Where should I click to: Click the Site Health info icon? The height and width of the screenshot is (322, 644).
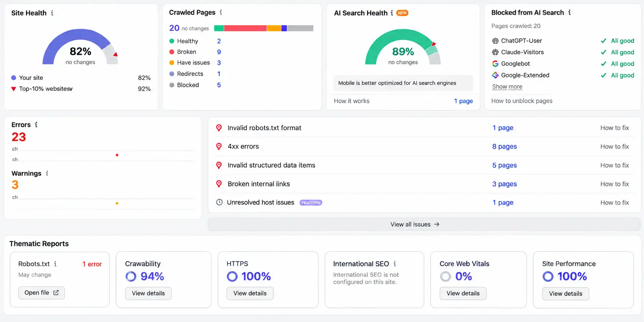pyautogui.click(x=52, y=13)
